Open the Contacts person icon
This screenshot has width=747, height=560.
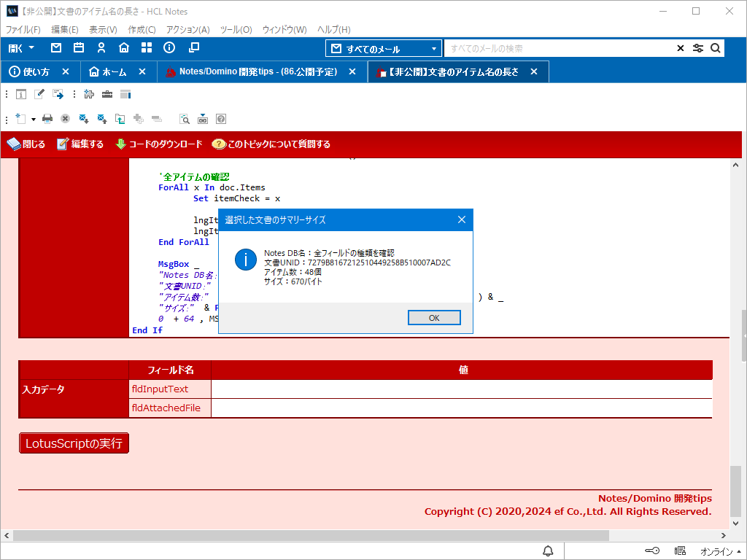click(x=101, y=48)
